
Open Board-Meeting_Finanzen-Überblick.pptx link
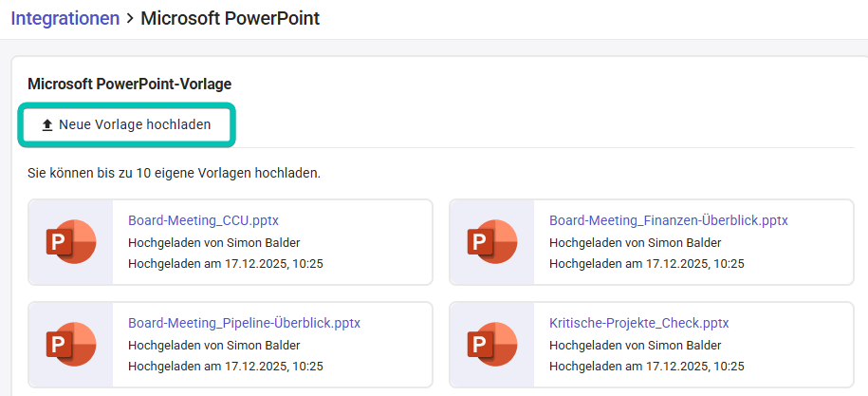pyautogui.click(x=668, y=220)
